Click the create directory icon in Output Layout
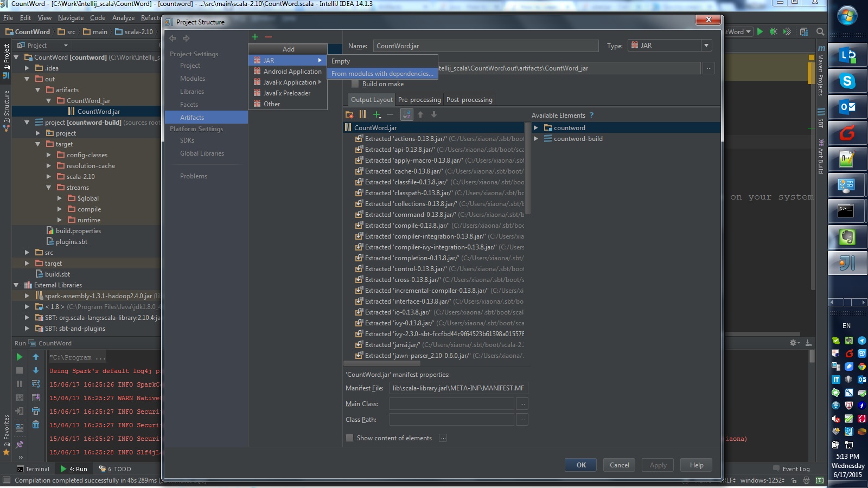The height and width of the screenshot is (488, 868). tap(349, 114)
